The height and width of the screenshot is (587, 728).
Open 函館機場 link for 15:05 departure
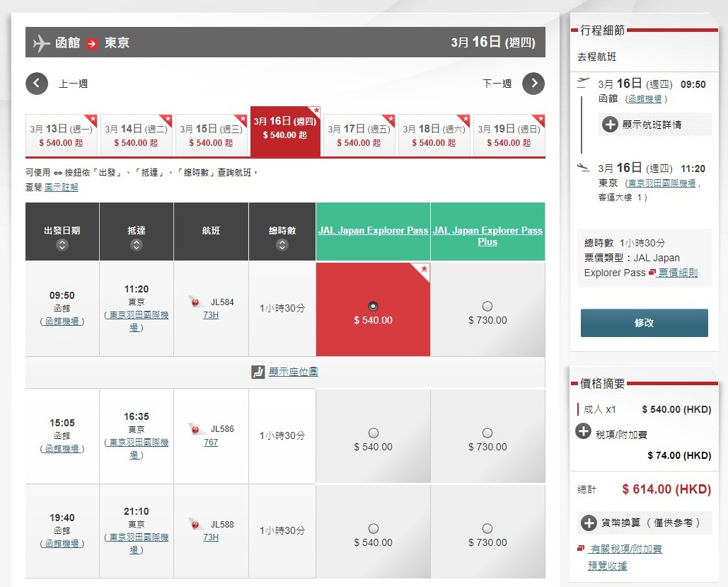coord(62,448)
